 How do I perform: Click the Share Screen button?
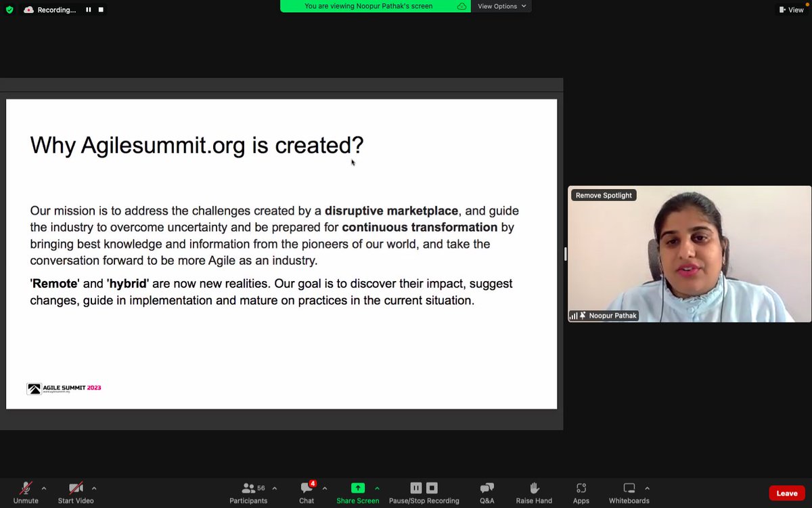[358, 492]
